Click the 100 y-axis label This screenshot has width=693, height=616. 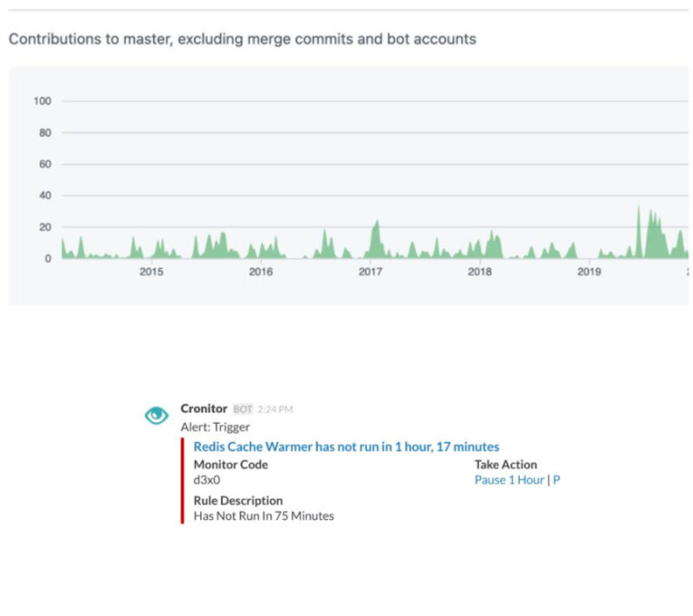click(x=42, y=101)
